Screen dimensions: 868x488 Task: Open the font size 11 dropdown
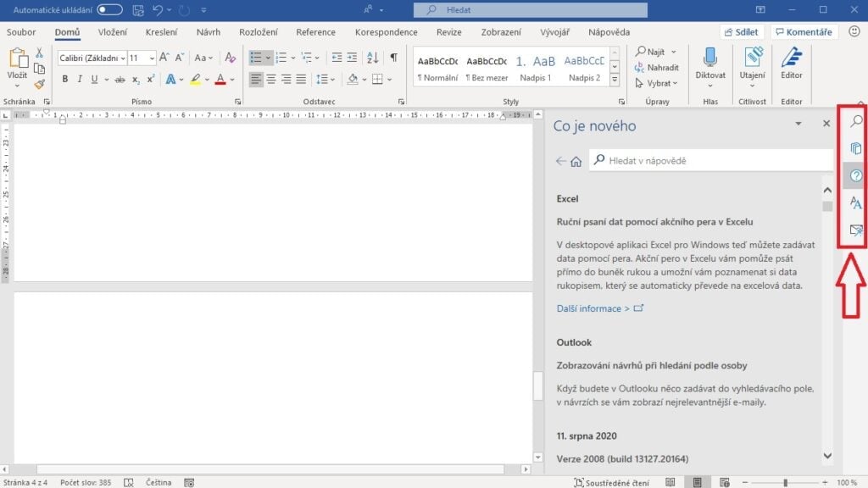click(x=152, y=58)
